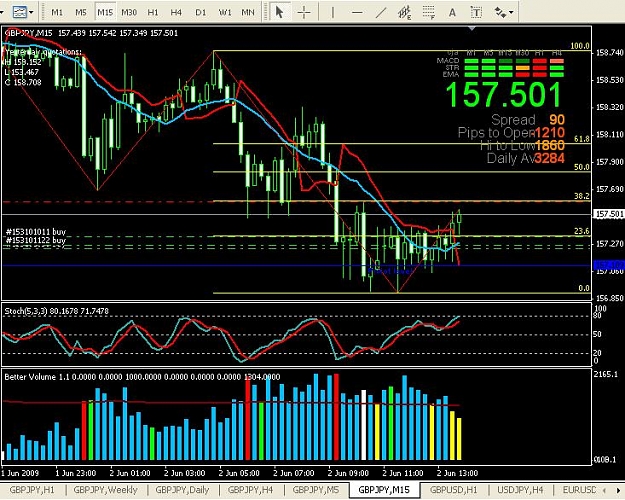
Task: Choose the Trendline drawing tool
Action: (381, 12)
